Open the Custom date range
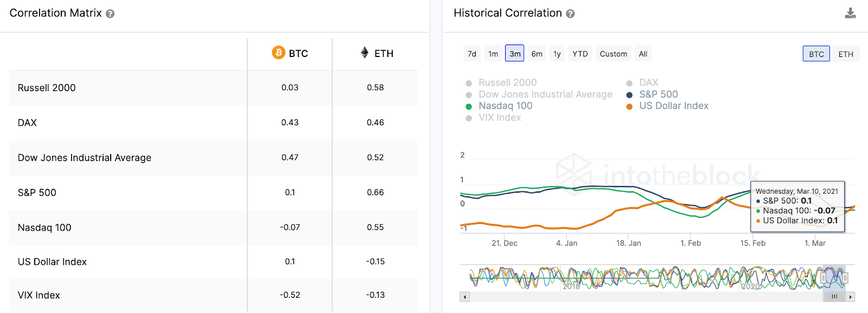 coord(614,54)
